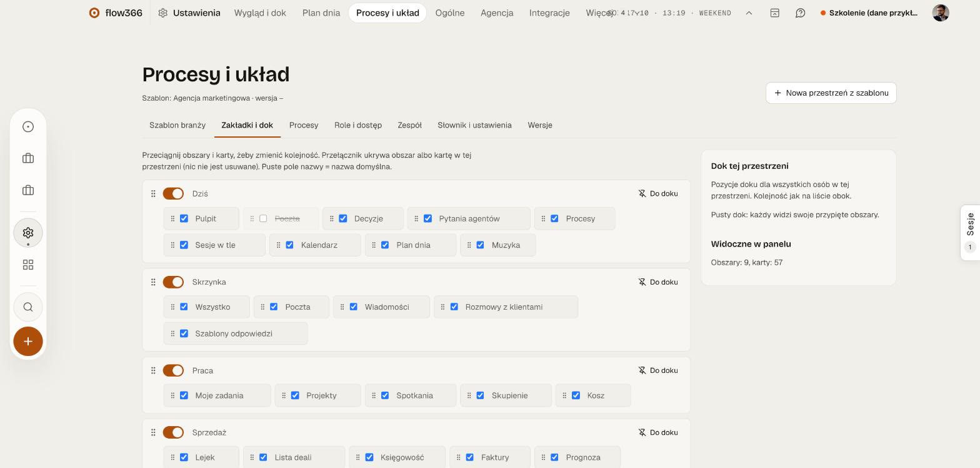Open the grid apps icon in sidebar
This screenshot has height=468, width=980.
pyautogui.click(x=28, y=265)
